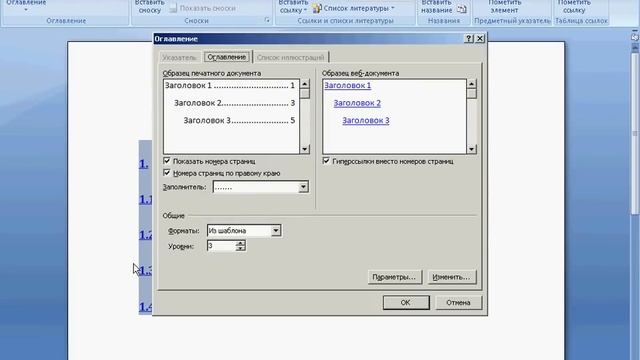The image size is (640, 360).
Task: Click Заголовок 2 line in print preview
Action: tap(234, 103)
